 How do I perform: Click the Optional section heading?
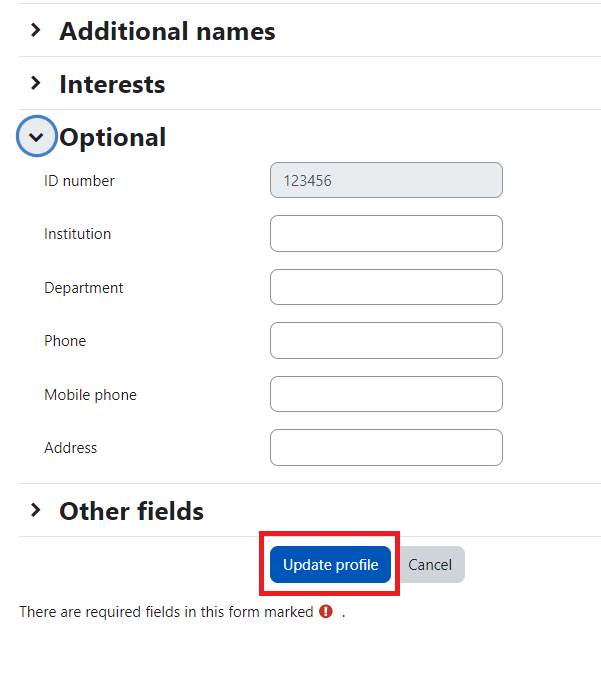tap(113, 137)
